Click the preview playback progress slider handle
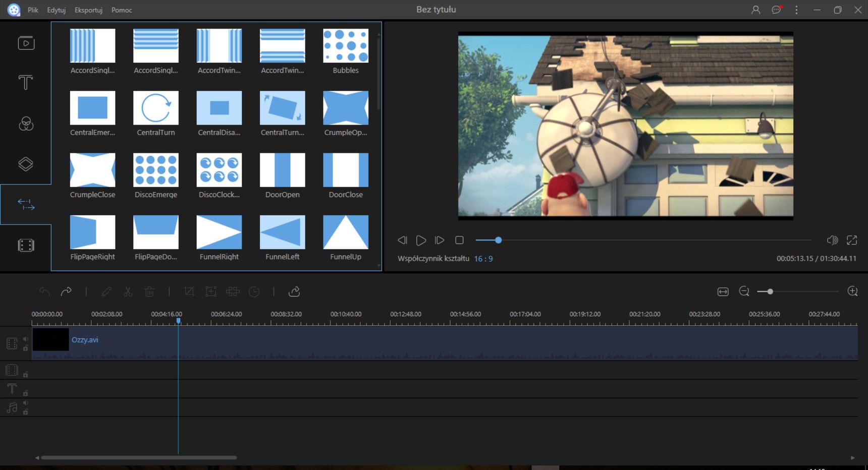This screenshot has width=868, height=470. [498, 240]
